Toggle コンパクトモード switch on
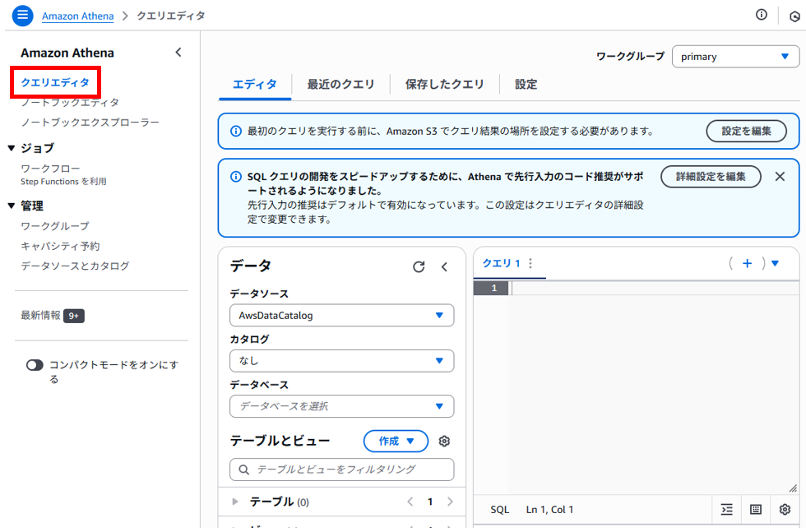This screenshot has width=806, height=532. pos(35,365)
